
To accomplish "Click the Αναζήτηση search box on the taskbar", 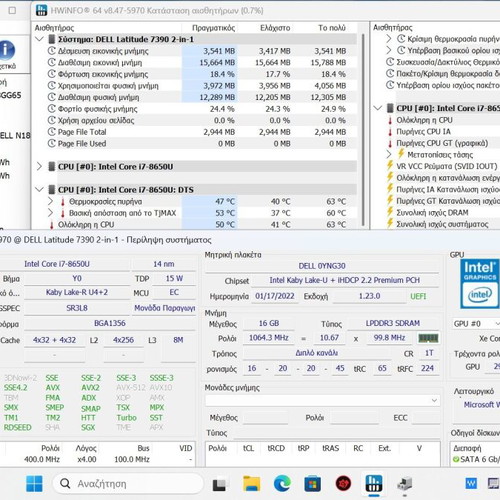I will click(x=128, y=484).
